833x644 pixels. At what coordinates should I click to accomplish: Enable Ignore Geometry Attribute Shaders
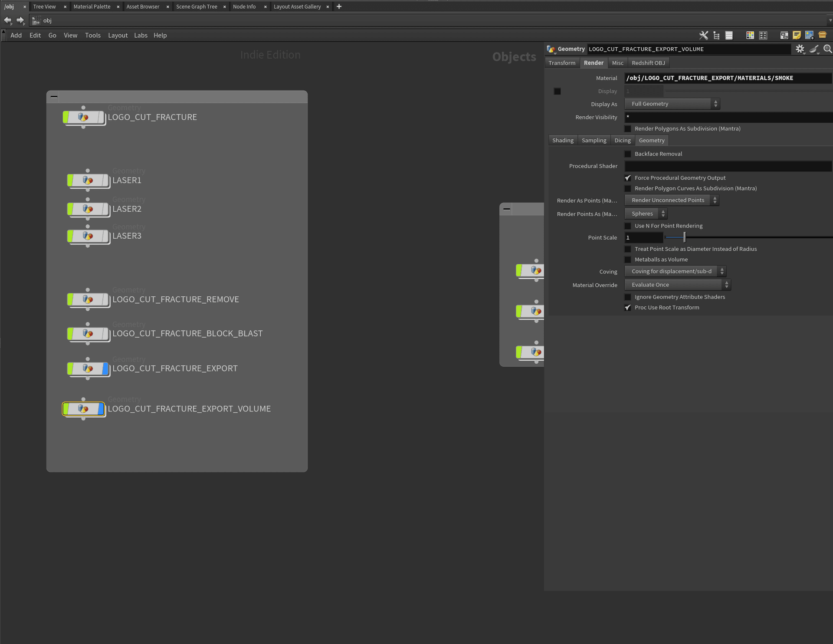627,297
